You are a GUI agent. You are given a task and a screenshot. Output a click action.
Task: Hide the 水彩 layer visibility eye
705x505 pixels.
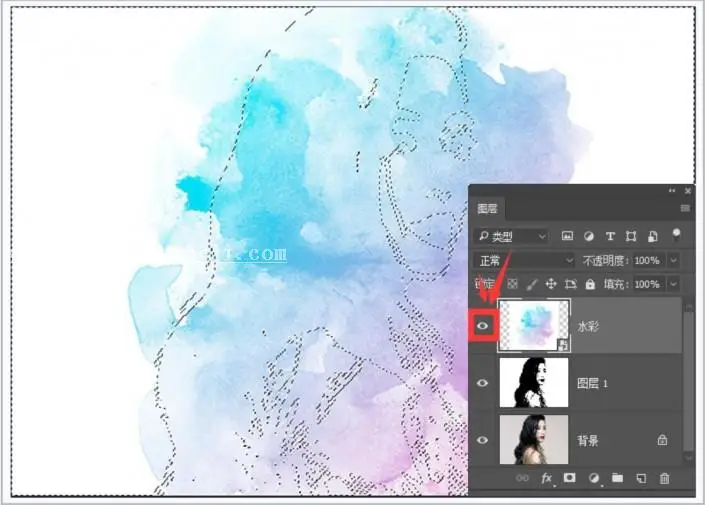[x=482, y=325]
